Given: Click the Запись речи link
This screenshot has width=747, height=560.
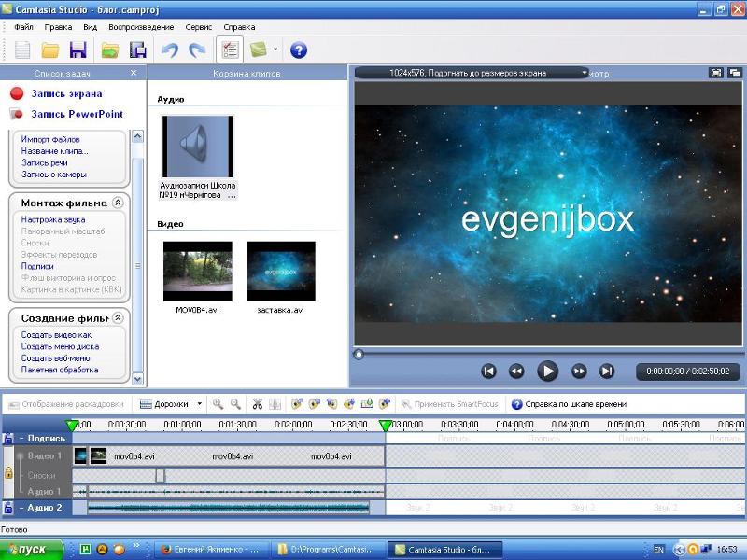Looking at the screenshot, I should click(45, 162).
